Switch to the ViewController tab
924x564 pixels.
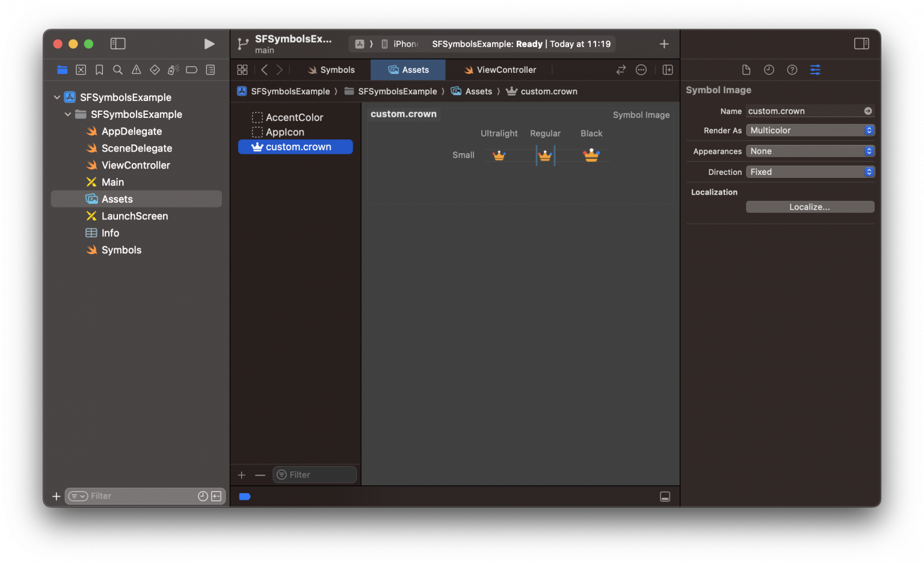[500, 69]
